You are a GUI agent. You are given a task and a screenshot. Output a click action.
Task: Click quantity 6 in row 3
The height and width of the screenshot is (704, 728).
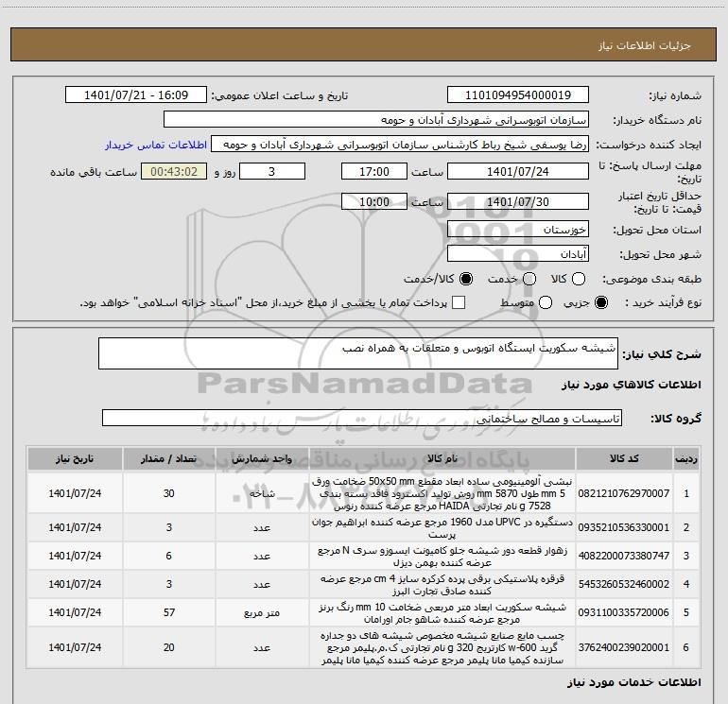coord(169,556)
